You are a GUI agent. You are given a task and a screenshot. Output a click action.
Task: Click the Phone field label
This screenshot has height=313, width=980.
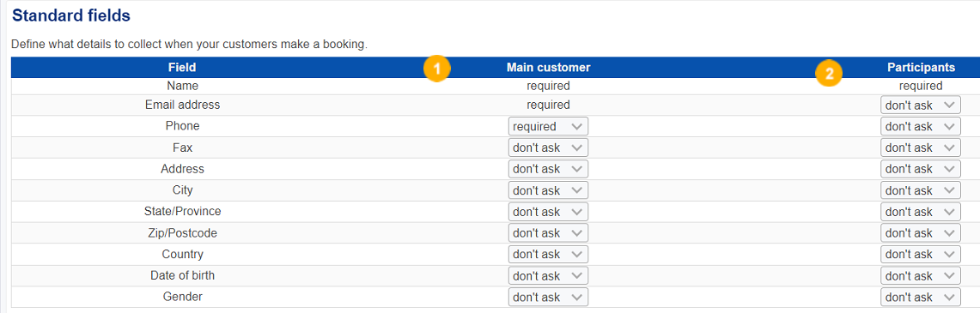pyautogui.click(x=182, y=126)
